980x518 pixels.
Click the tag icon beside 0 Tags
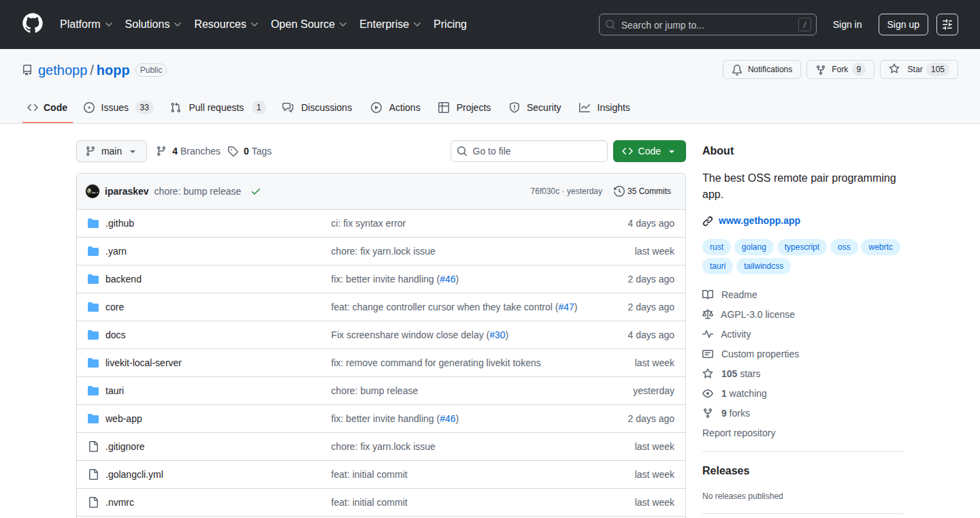click(x=233, y=151)
